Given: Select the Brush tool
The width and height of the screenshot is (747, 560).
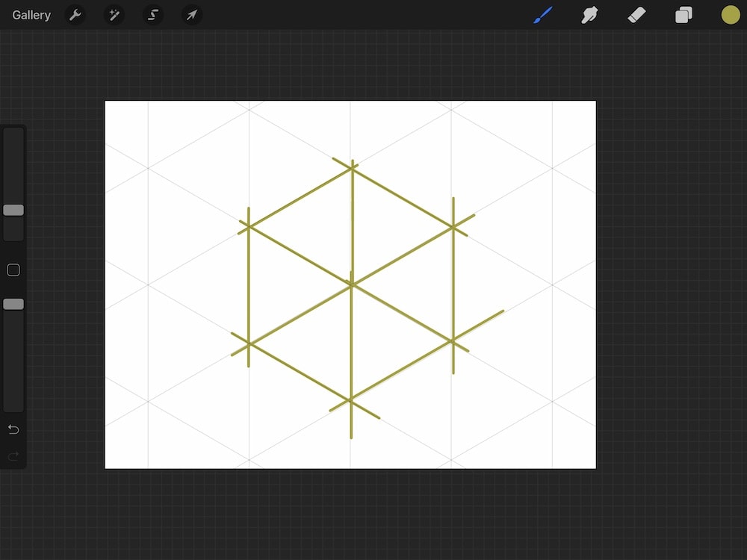Looking at the screenshot, I should click(x=543, y=15).
